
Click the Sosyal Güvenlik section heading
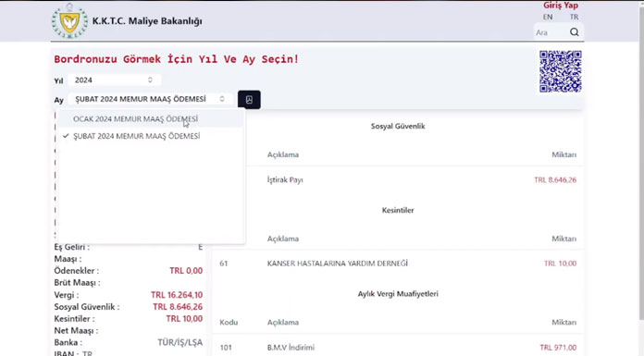398,126
